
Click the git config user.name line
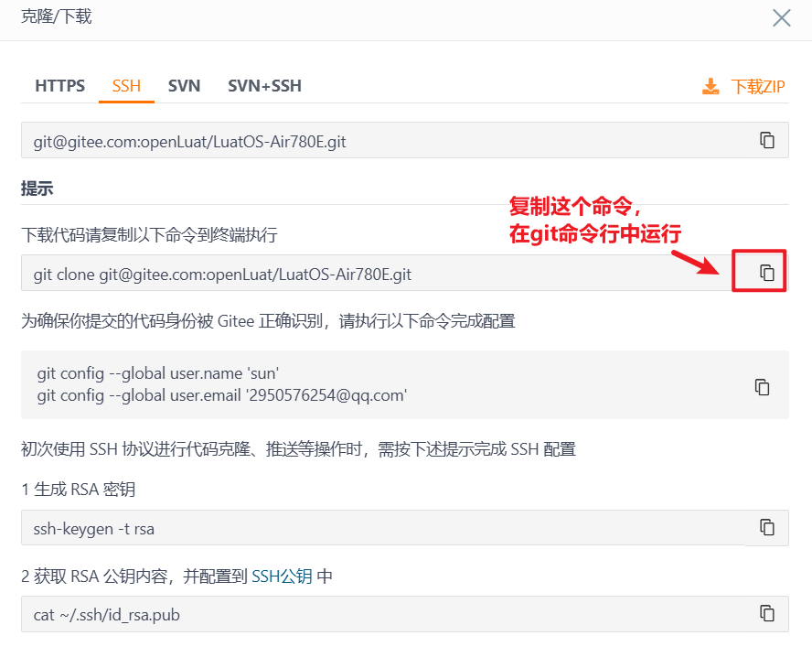(158, 373)
